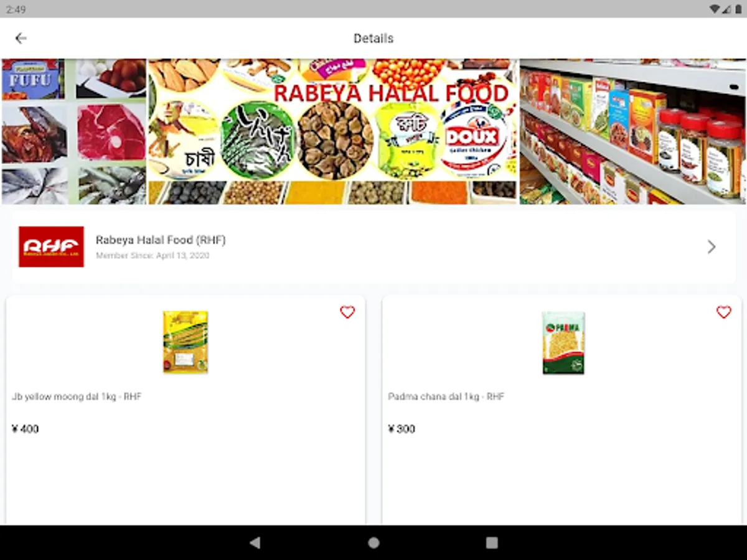This screenshot has height=560, width=747.
Task: Tap the Android back navigation triangle
Action: point(255,543)
